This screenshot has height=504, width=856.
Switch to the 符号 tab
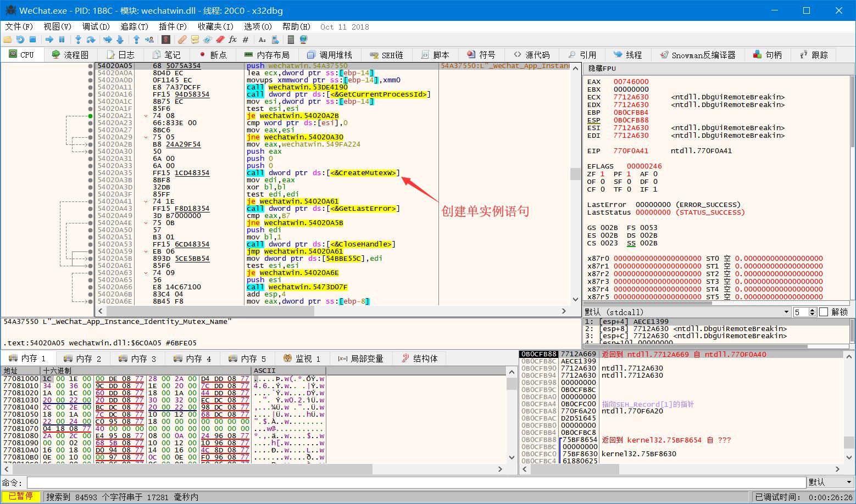[481, 55]
